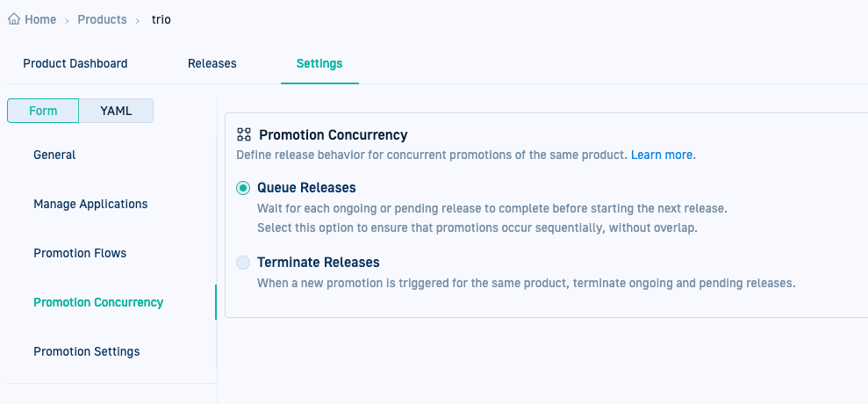Click the Terminate Releases option label
The image size is (868, 404).
coord(318,263)
